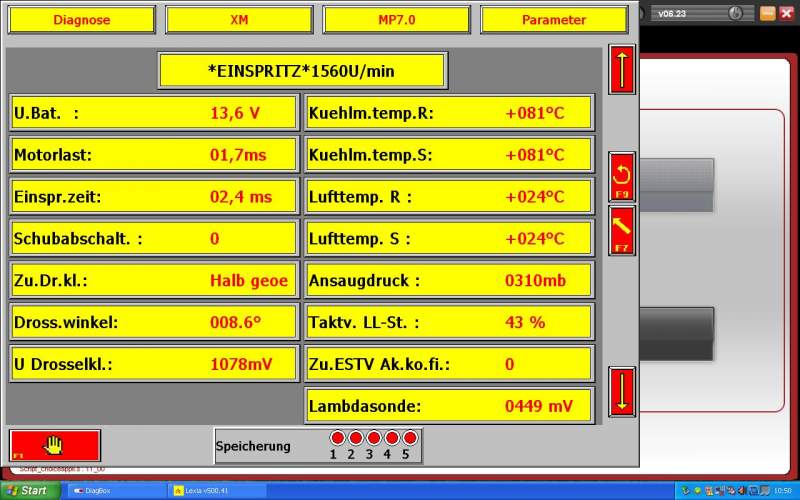
Task: Click the F9 circular return icon
Action: 622,178
